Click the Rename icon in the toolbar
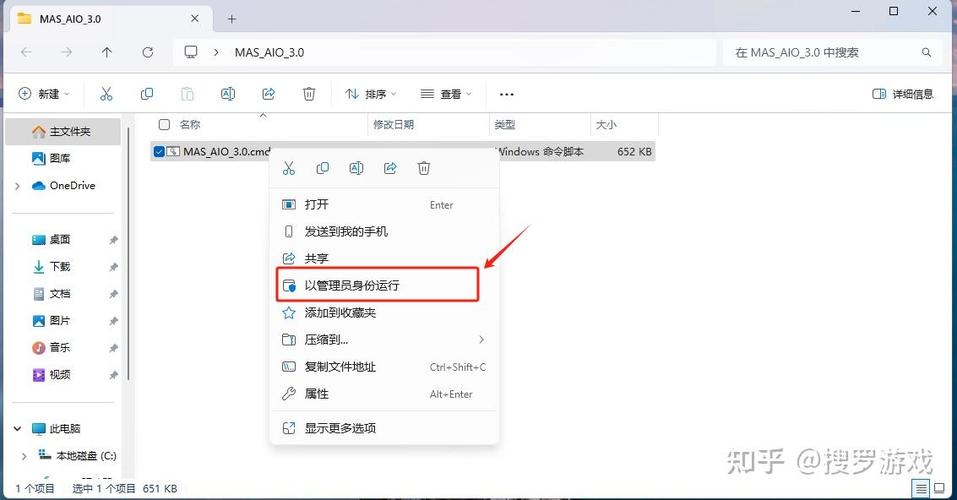This screenshot has height=500, width=957. (228, 94)
